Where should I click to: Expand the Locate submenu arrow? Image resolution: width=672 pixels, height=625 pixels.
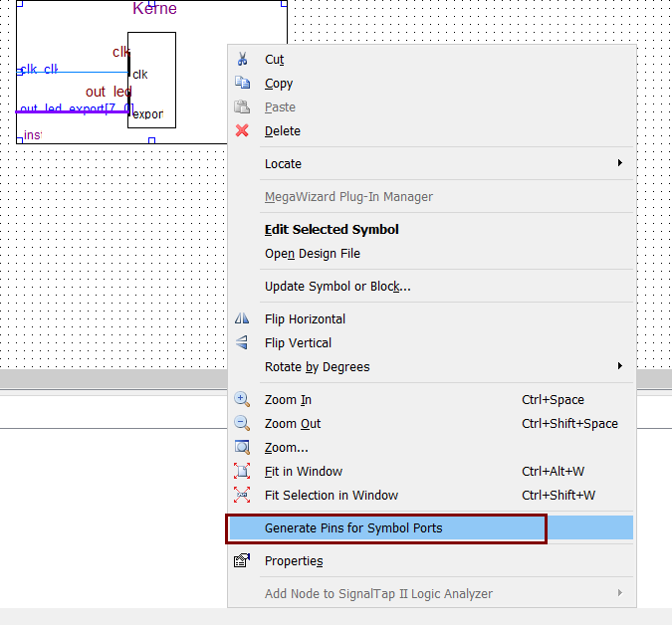pos(619,163)
